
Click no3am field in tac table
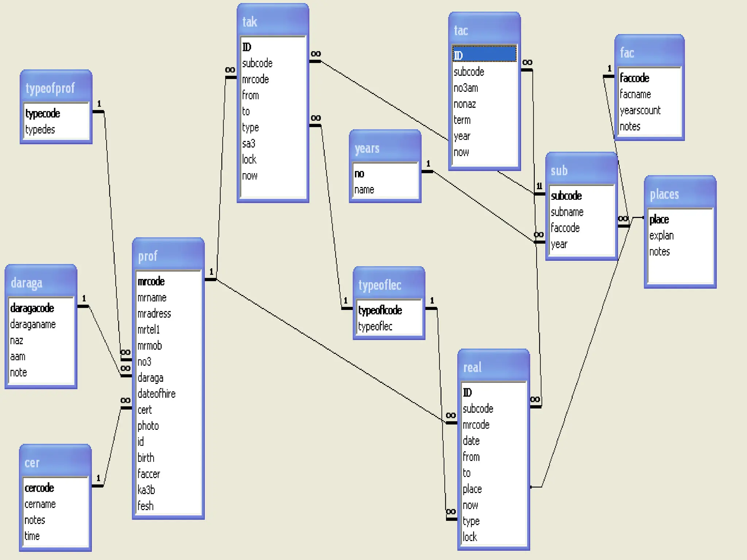[x=466, y=88]
